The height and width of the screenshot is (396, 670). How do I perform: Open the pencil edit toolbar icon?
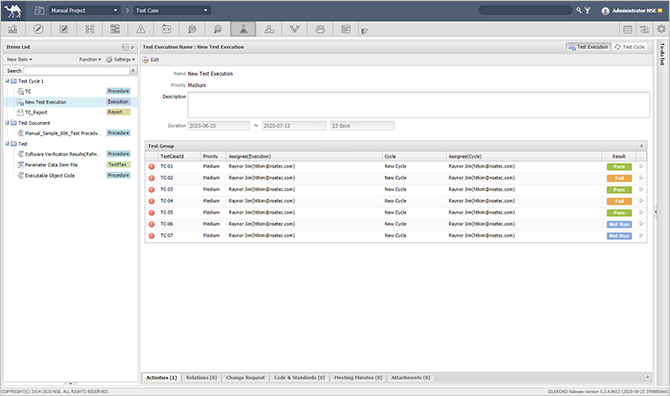coord(64,29)
